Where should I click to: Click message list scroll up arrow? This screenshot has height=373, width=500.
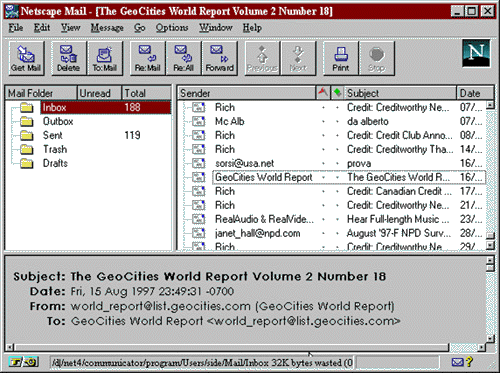tap(490, 105)
